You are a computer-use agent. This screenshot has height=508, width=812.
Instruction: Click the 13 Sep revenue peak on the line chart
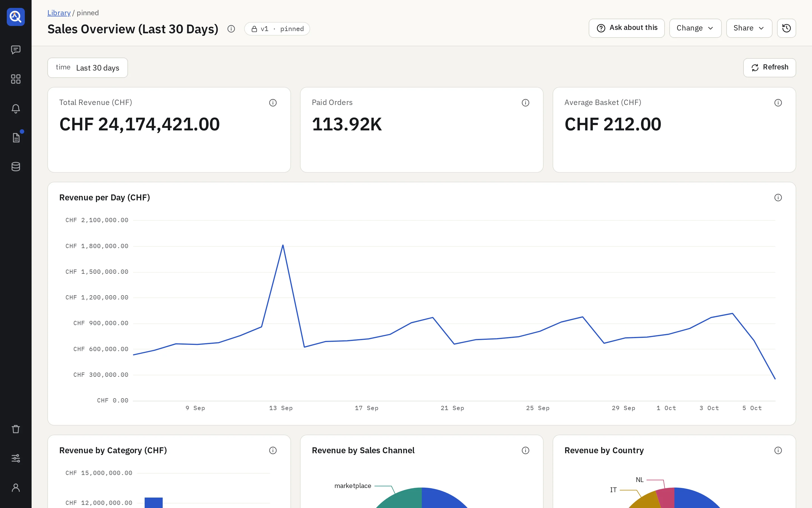coord(283,245)
